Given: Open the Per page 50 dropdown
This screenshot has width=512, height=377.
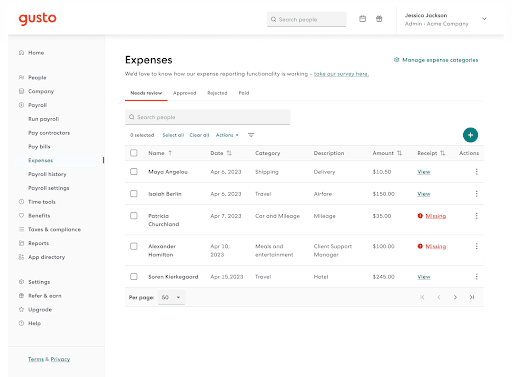Looking at the screenshot, I should coord(171,297).
